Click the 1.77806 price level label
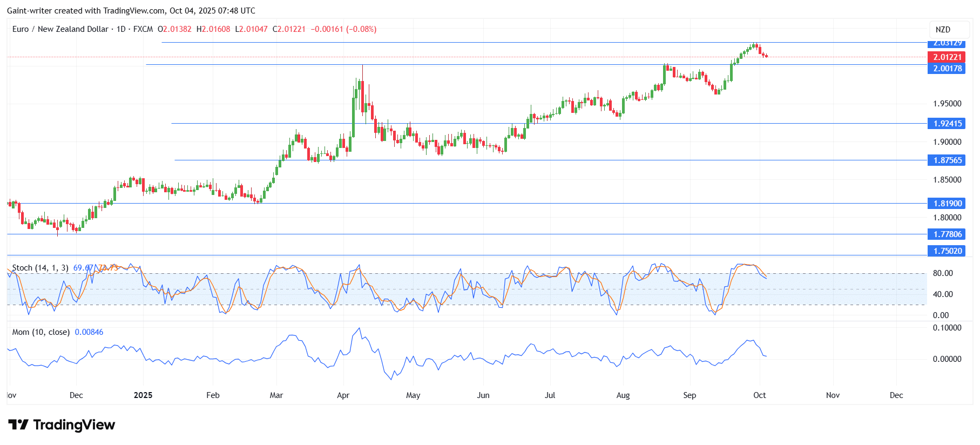This screenshot has height=445, width=980. coord(947,234)
